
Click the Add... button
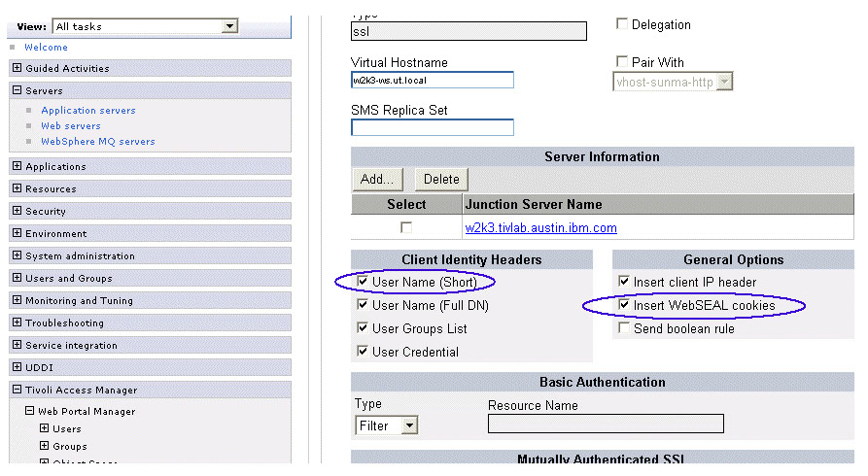377,180
